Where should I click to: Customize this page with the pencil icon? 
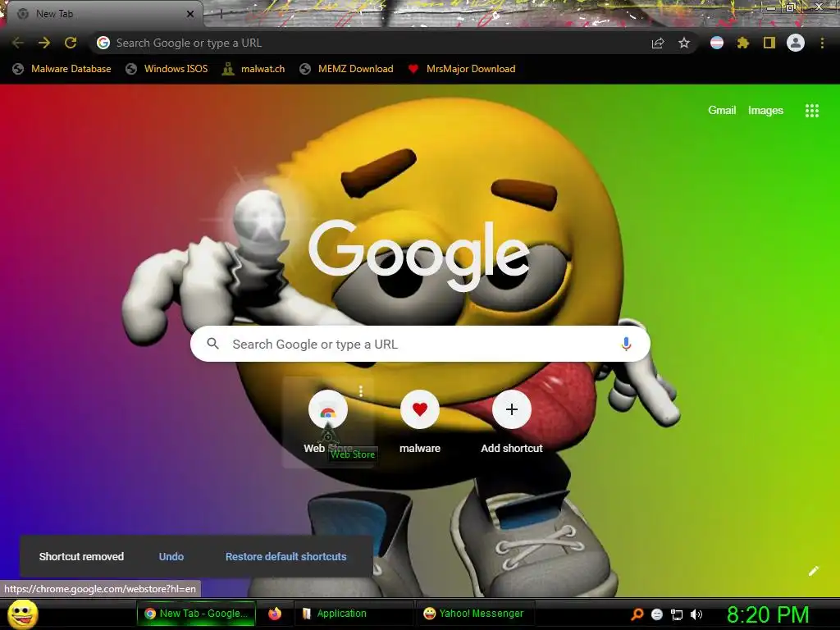813,571
